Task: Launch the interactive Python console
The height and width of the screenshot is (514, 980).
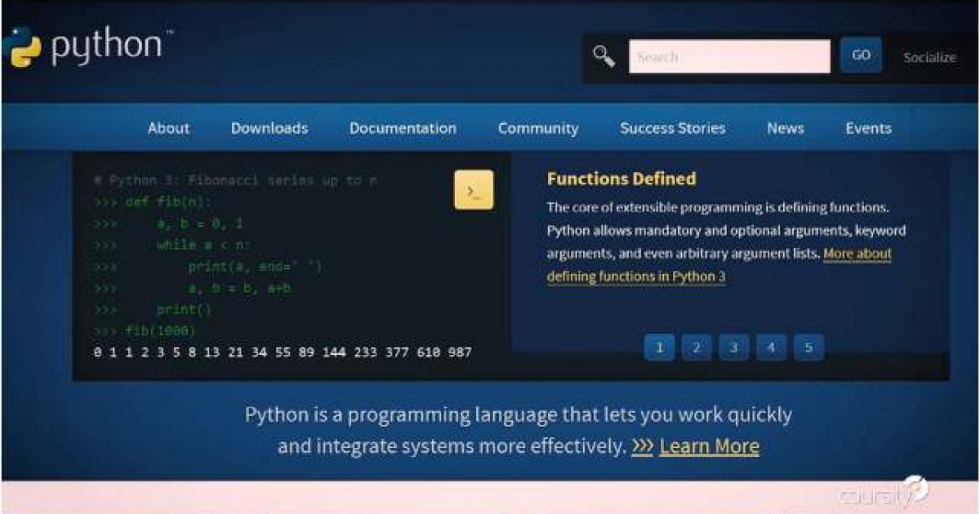Action: [x=472, y=189]
